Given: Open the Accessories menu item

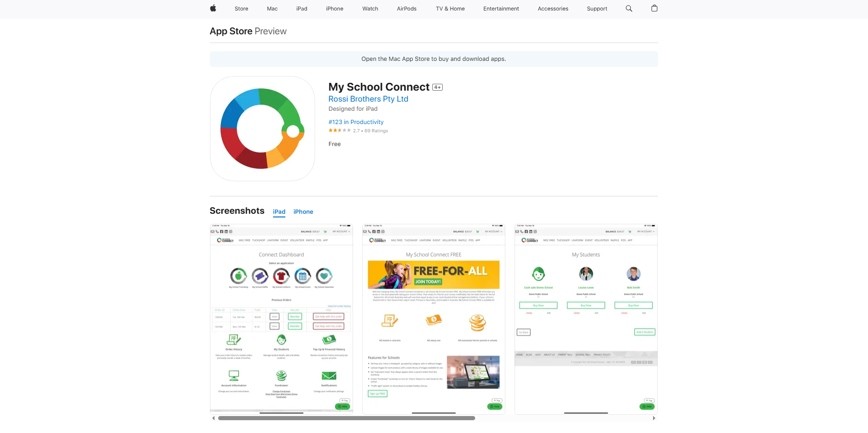Looking at the screenshot, I should [553, 9].
